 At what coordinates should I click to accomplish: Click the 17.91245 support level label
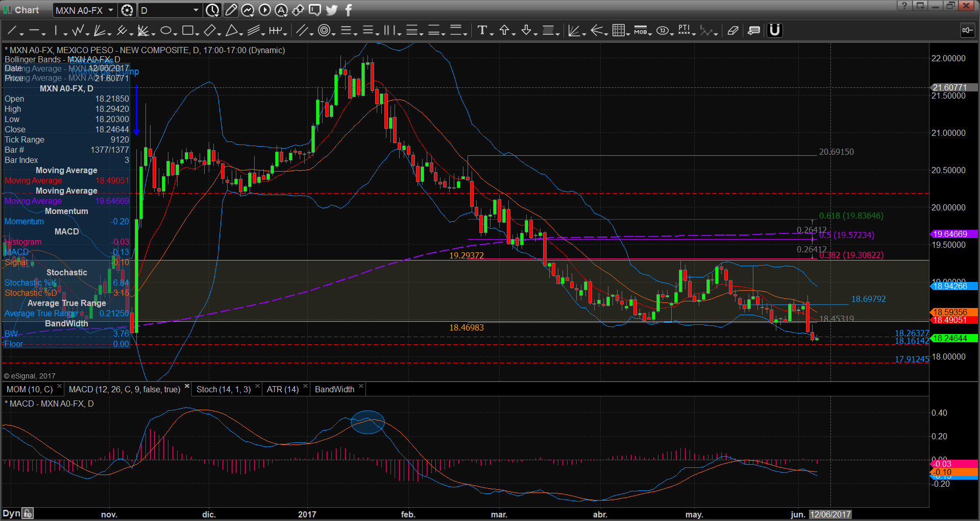[912, 359]
